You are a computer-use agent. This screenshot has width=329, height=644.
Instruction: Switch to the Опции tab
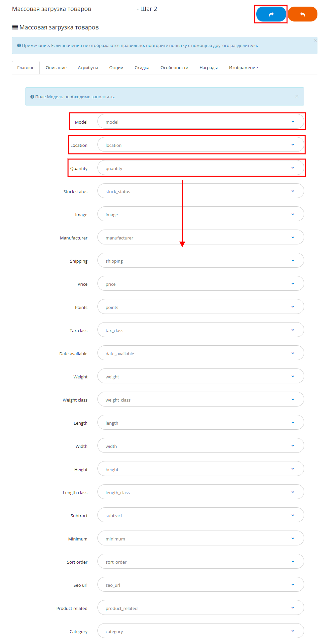pyautogui.click(x=116, y=68)
